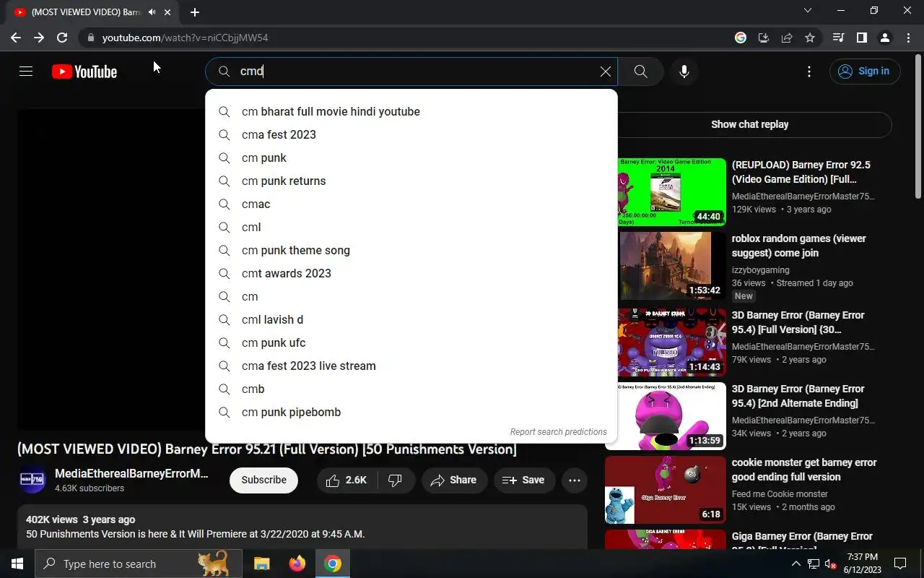The height and width of the screenshot is (578, 924).
Task: Open the Chrome profile avatar
Action: pos(884,38)
